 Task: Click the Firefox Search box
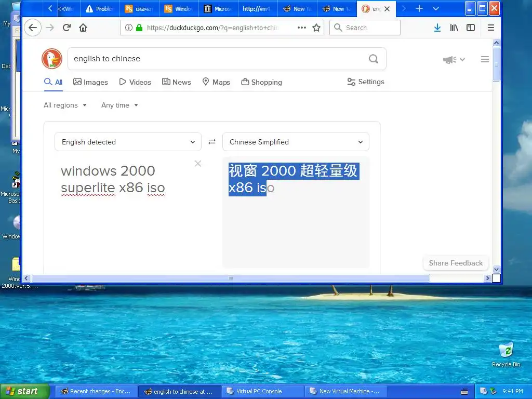point(365,28)
